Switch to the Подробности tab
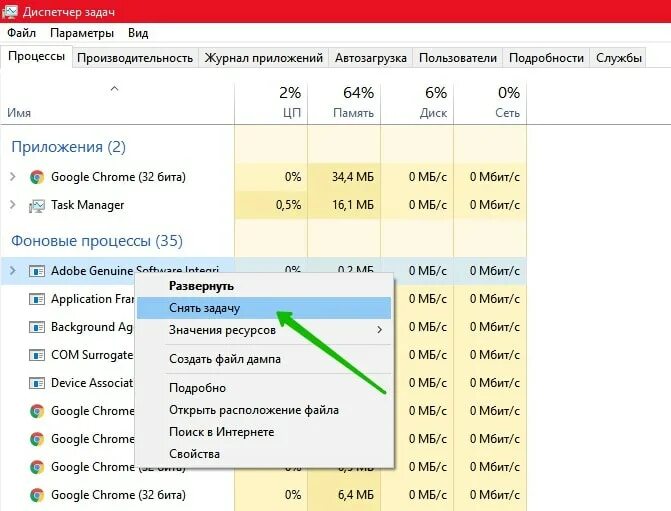This screenshot has height=511, width=671. click(x=546, y=58)
